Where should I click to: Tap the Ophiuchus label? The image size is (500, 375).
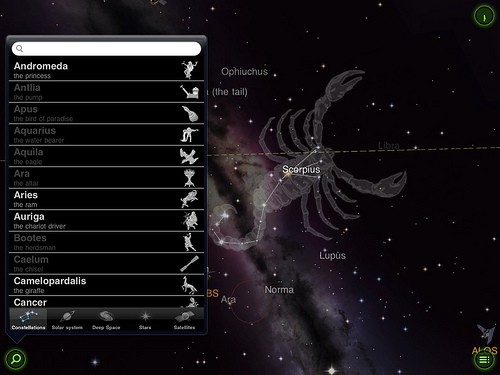click(x=244, y=72)
